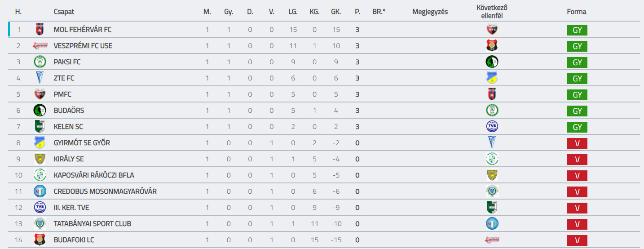This screenshot has width=644, height=249.
Task: Click next opponent crest in Tatabányai row
Action: [492, 224]
